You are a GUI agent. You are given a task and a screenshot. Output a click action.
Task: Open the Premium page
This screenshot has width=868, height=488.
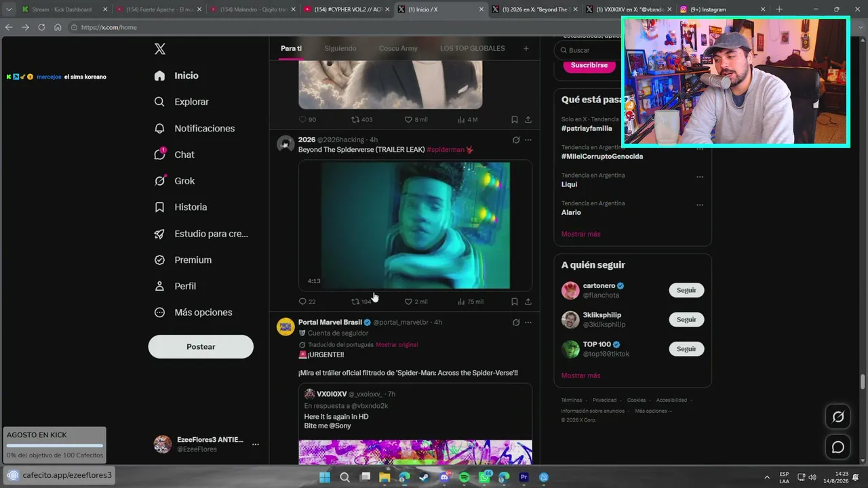182,260
